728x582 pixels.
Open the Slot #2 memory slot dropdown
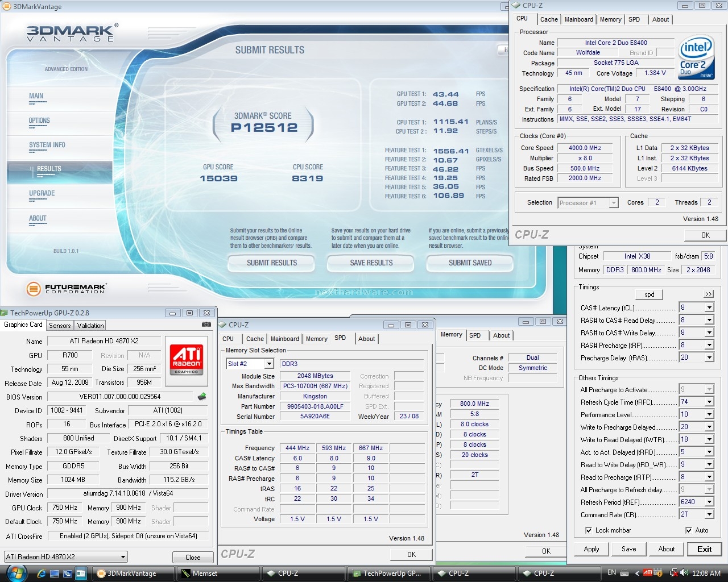click(x=269, y=364)
